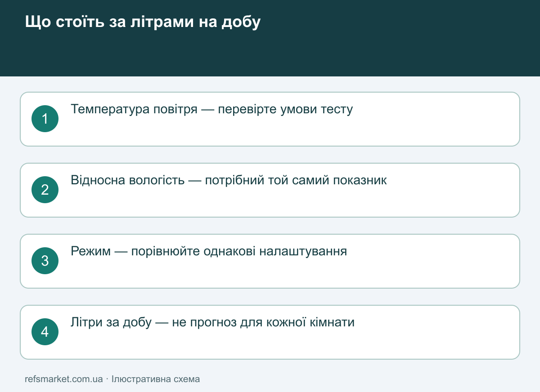Select the "Відносна вологість — потрібний той самий показник" text
Screen dimensions: 540x392
[229, 180]
